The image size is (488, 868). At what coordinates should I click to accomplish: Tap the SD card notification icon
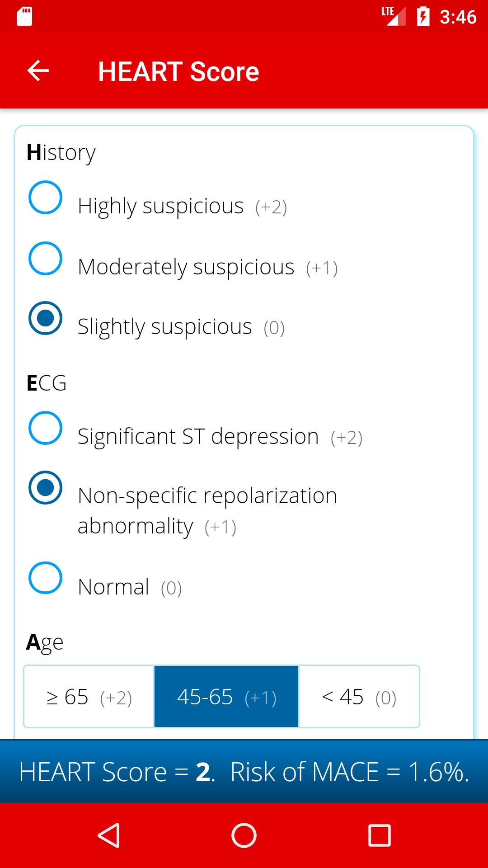pos(24,17)
